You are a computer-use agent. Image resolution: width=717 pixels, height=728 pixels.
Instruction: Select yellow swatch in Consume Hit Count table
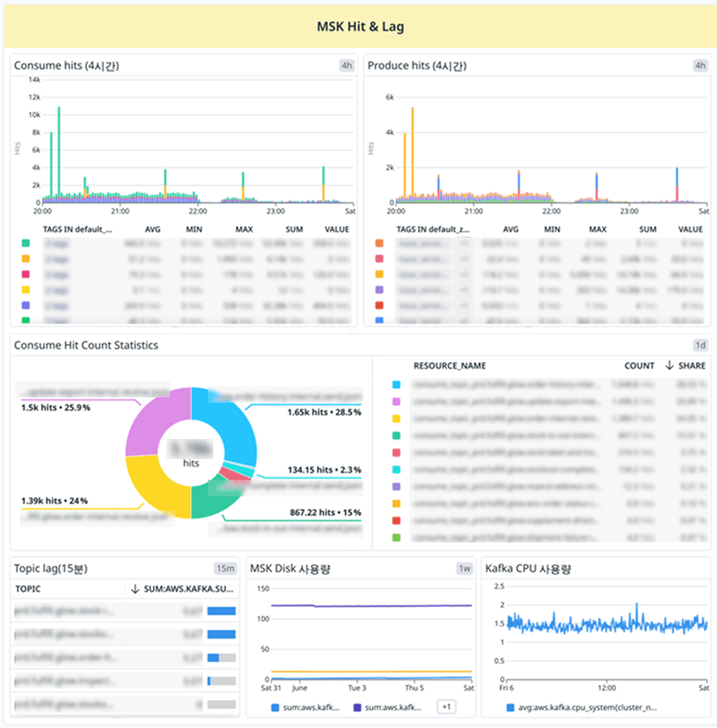coord(396,419)
